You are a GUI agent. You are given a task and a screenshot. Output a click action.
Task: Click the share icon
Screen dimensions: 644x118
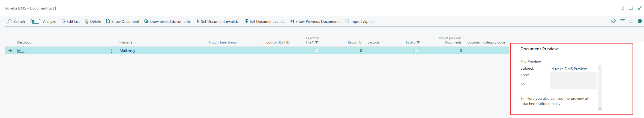point(613,21)
